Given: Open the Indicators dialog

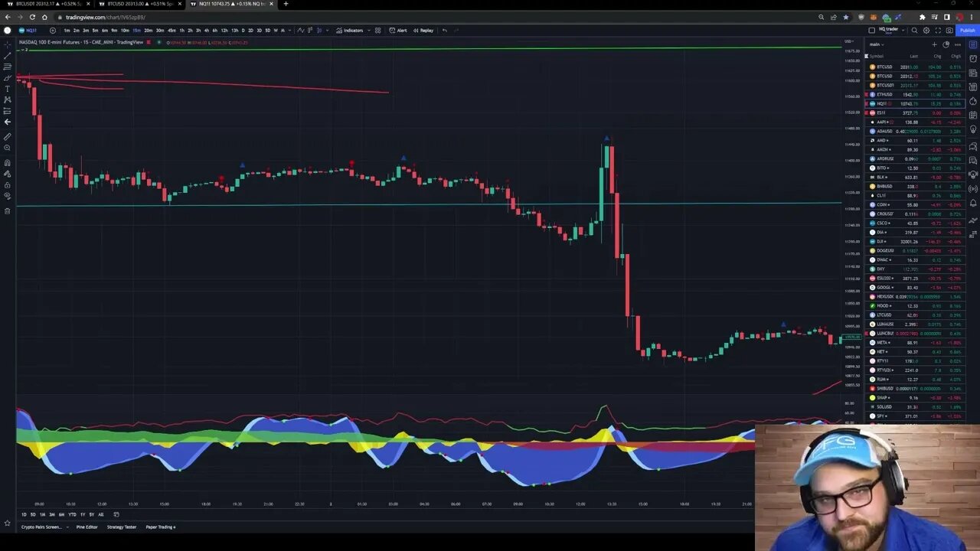Looking at the screenshot, I should point(350,31).
